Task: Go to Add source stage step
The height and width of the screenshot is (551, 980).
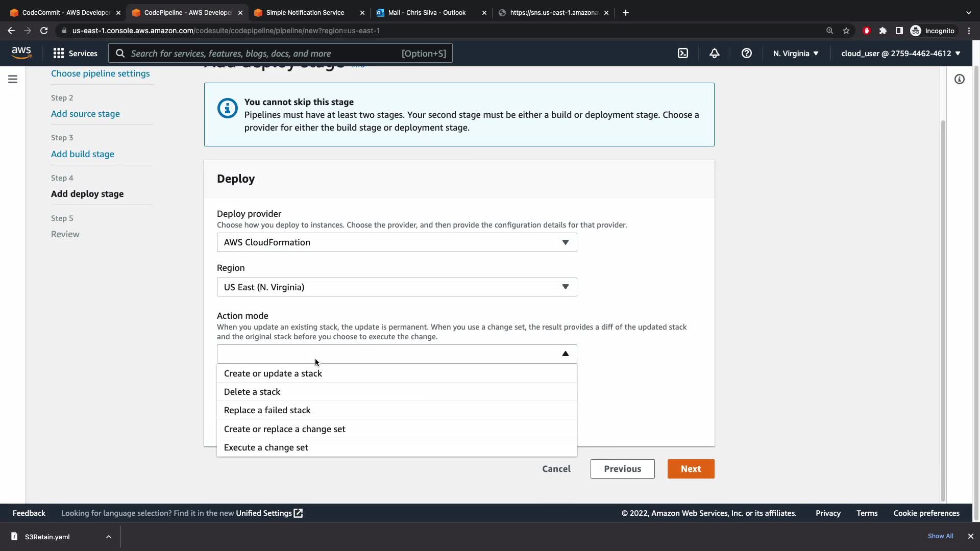Action: coord(85,114)
